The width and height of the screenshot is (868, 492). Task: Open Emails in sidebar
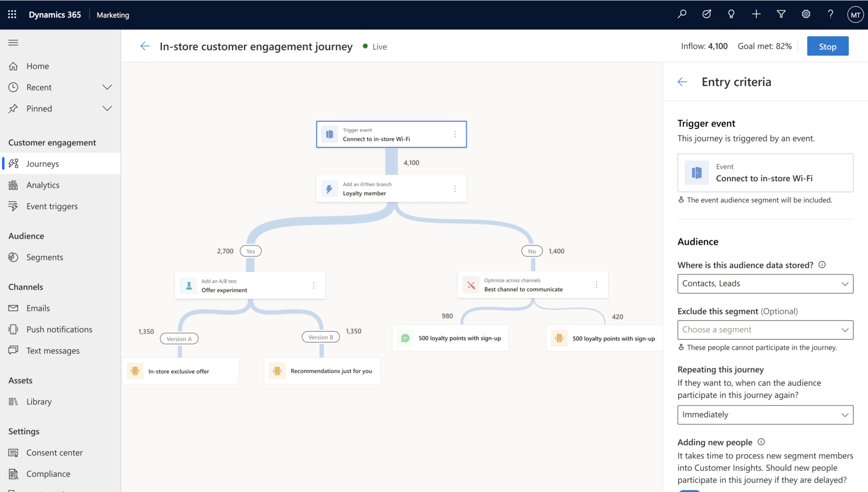coord(60,308)
